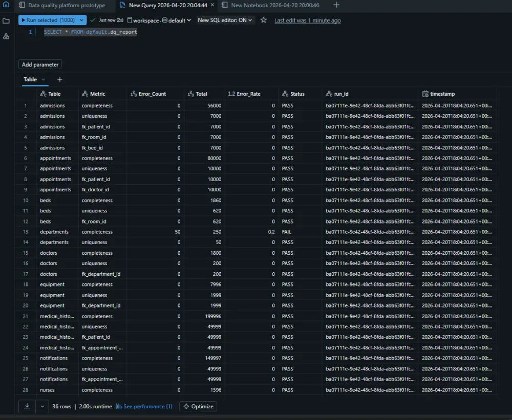The width and height of the screenshot is (512, 420).
Task: Select the Total value 1800 cell
Action: point(204,253)
